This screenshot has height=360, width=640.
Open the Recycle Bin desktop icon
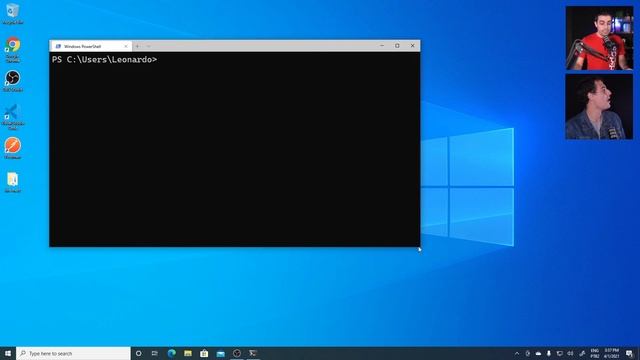pos(13,13)
